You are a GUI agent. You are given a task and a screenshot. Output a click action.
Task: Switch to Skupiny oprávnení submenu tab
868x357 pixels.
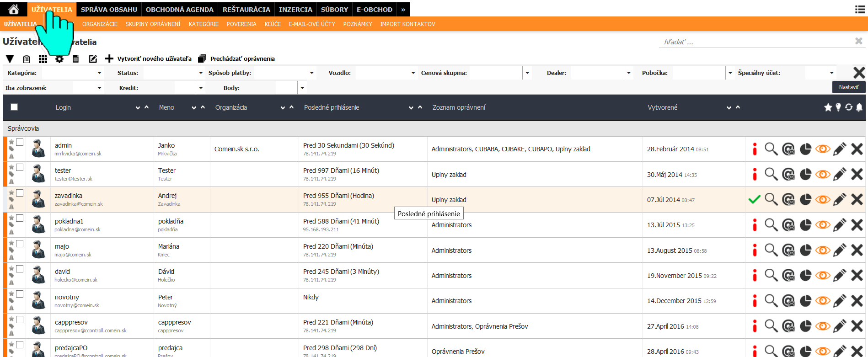pyautogui.click(x=153, y=24)
